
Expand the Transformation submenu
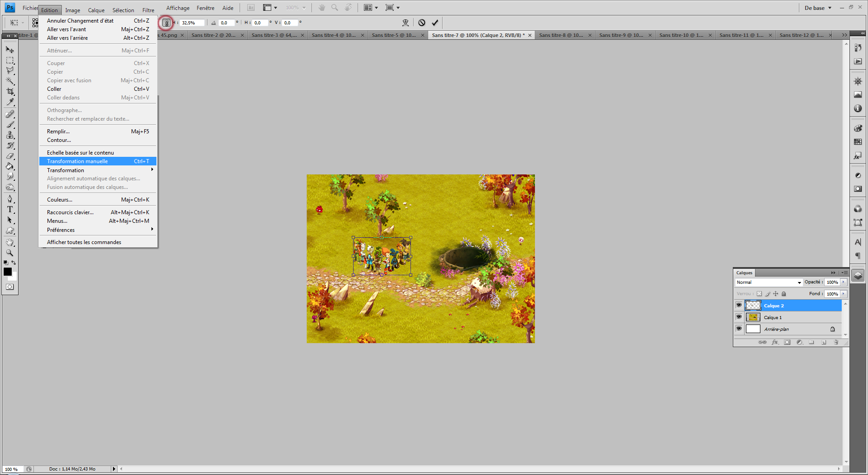click(x=98, y=170)
